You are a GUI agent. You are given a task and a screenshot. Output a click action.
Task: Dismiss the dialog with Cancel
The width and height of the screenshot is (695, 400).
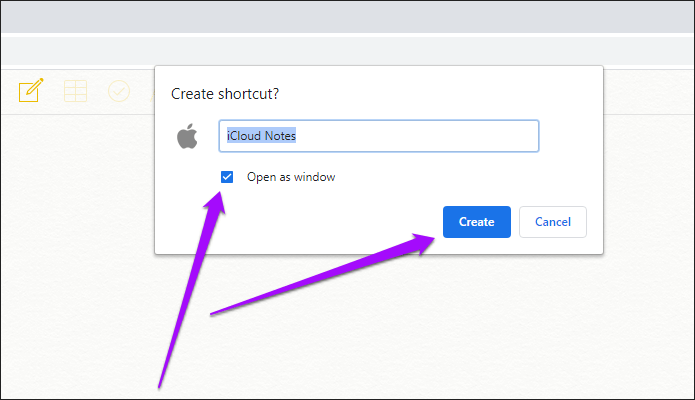(553, 222)
